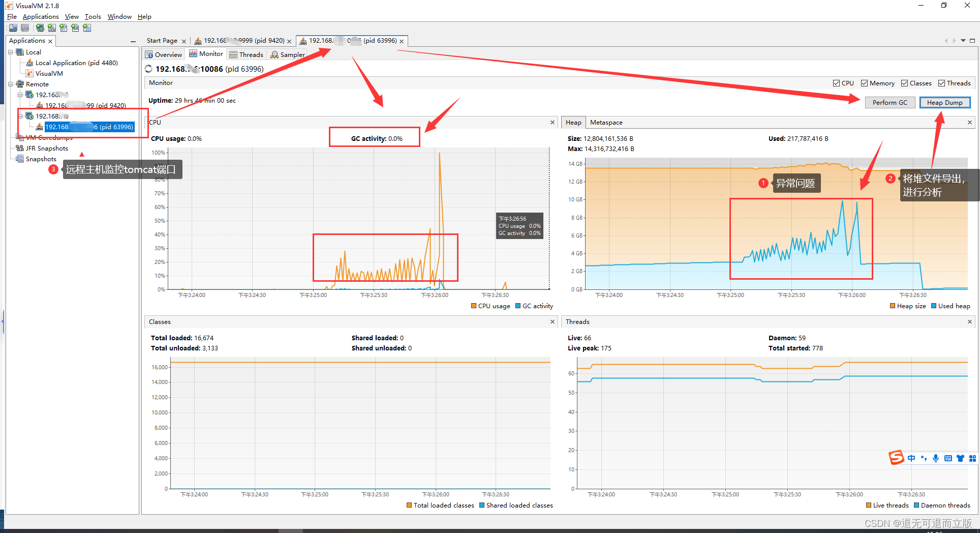Click the Local computer icon in tree
980x533 pixels.
click(x=20, y=52)
